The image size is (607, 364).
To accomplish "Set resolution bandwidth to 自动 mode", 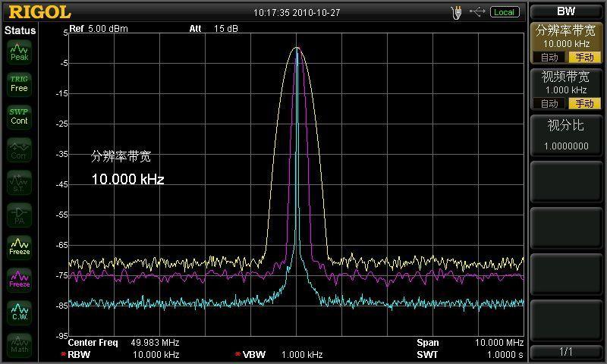I will (x=549, y=57).
